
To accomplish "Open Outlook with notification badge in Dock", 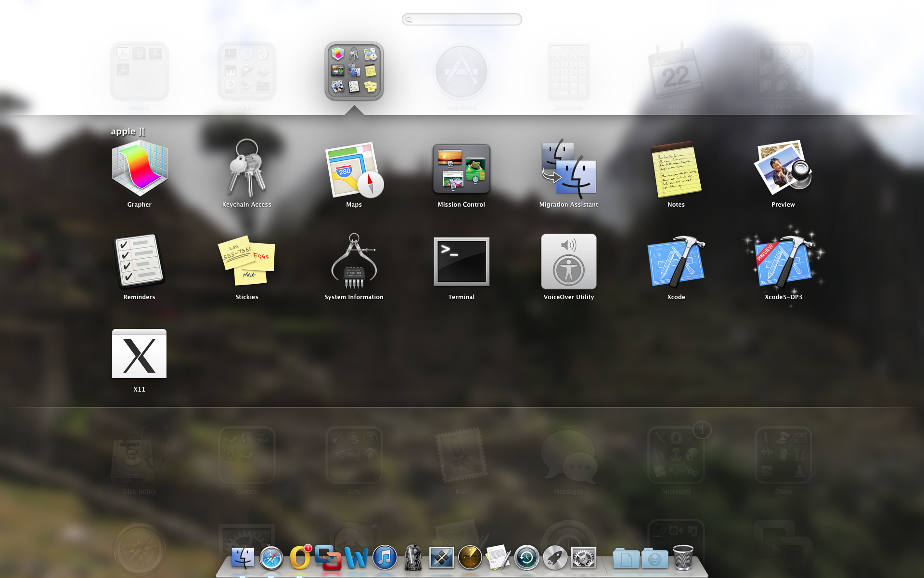I will point(300,558).
